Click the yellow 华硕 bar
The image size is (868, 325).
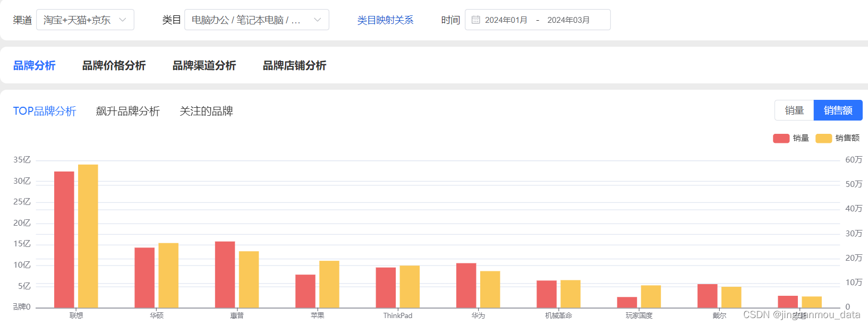[x=168, y=276]
